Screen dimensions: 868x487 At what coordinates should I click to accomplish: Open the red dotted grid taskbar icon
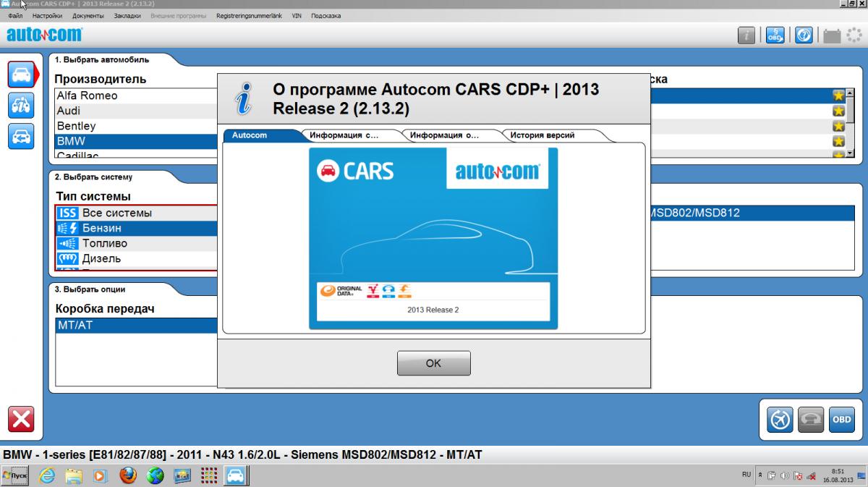[x=208, y=475]
